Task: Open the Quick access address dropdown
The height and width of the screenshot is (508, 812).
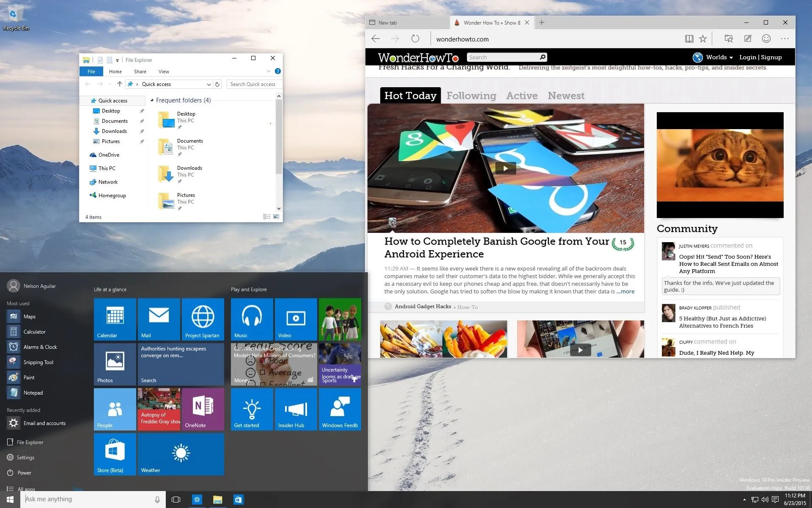Action: tap(208, 84)
